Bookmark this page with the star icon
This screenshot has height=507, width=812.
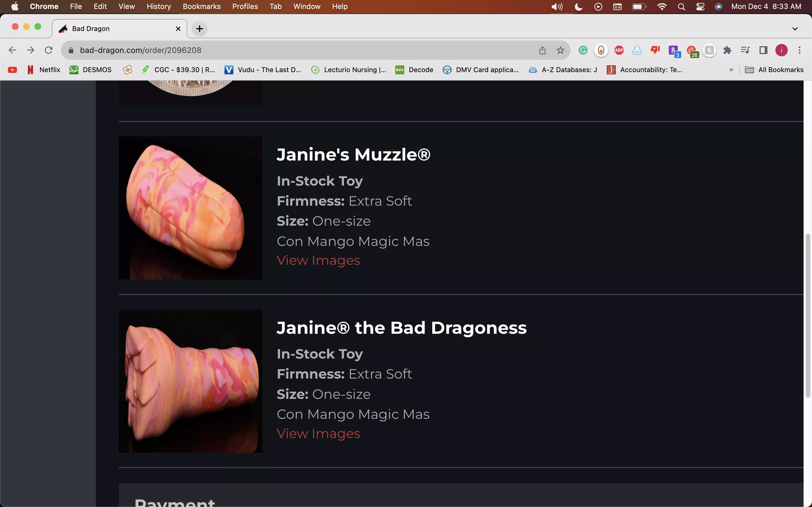[x=560, y=50]
